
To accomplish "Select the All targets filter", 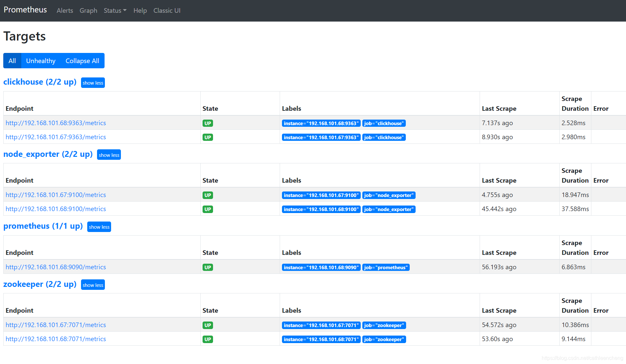I will 12,61.
